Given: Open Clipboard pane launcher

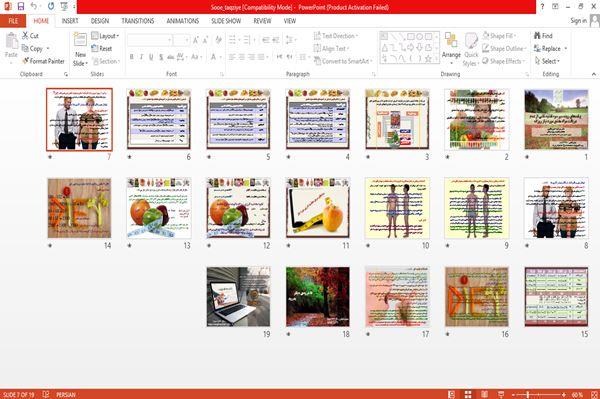Looking at the screenshot, I should click(66, 74).
